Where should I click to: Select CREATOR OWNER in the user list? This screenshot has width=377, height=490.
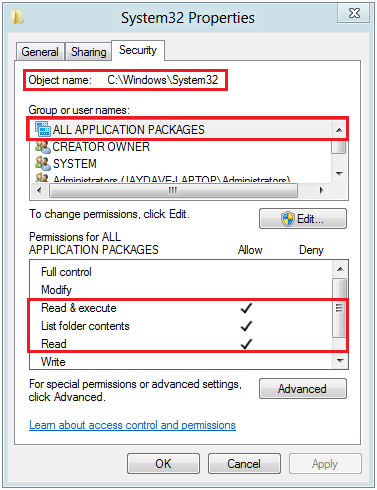point(180,147)
